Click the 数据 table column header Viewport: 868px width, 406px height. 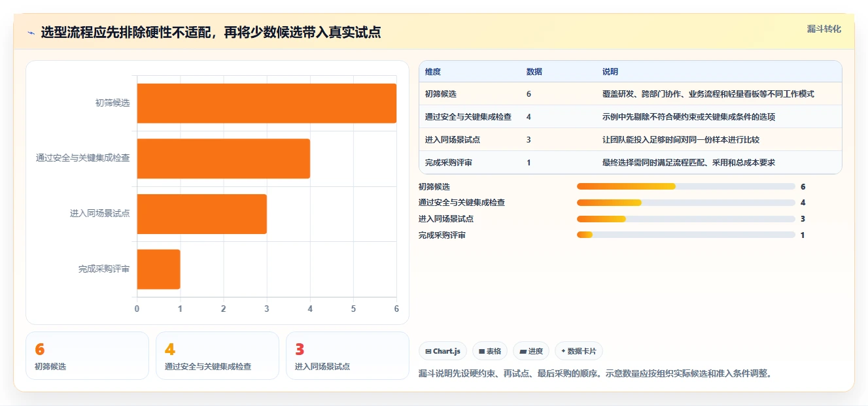tap(534, 72)
